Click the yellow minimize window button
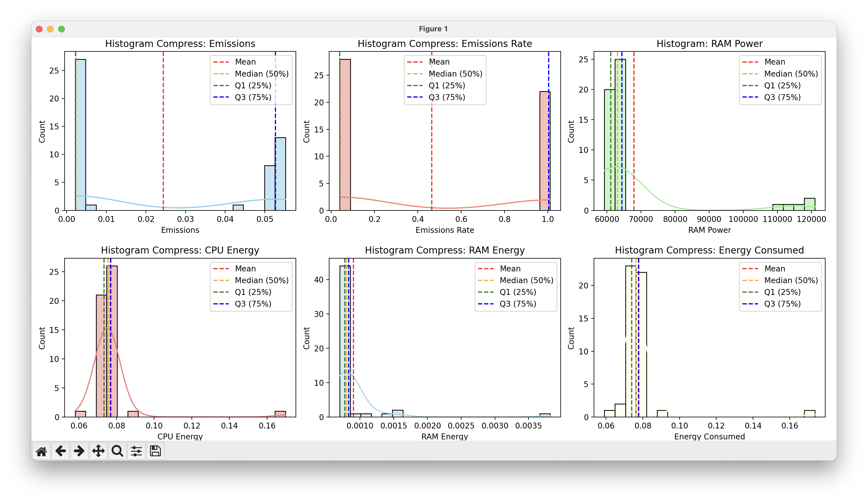Screen dimensions: 868x502 pos(50,29)
